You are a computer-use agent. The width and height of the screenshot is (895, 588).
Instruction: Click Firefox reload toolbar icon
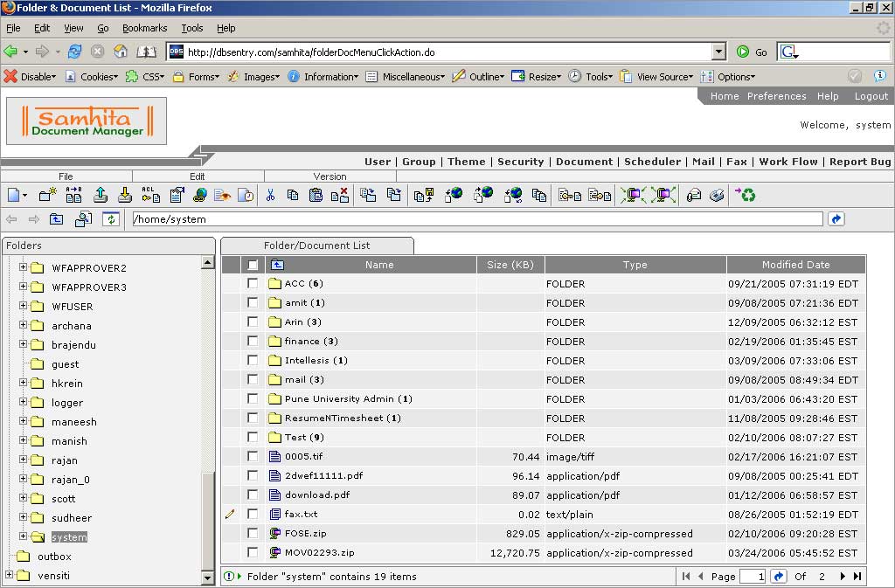74,52
